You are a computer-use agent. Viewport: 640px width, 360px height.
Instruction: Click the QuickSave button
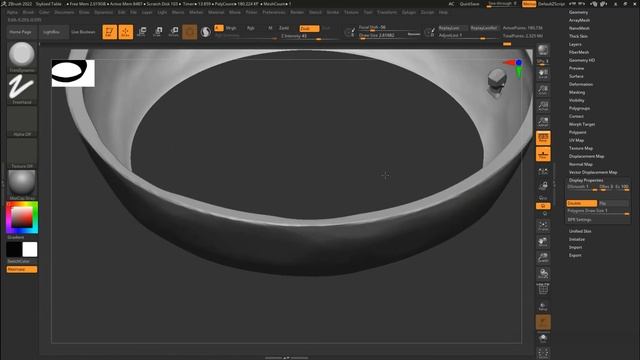click(470, 4)
